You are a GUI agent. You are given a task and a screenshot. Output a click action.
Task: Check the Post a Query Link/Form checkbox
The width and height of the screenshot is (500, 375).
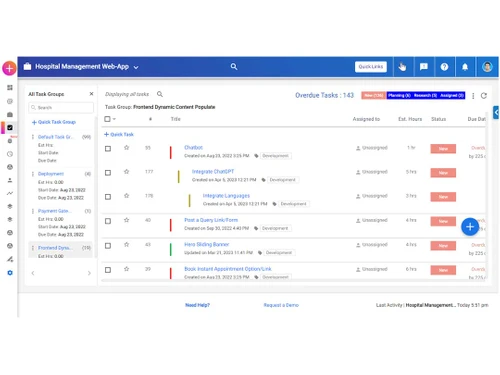pyautogui.click(x=108, y=221)
